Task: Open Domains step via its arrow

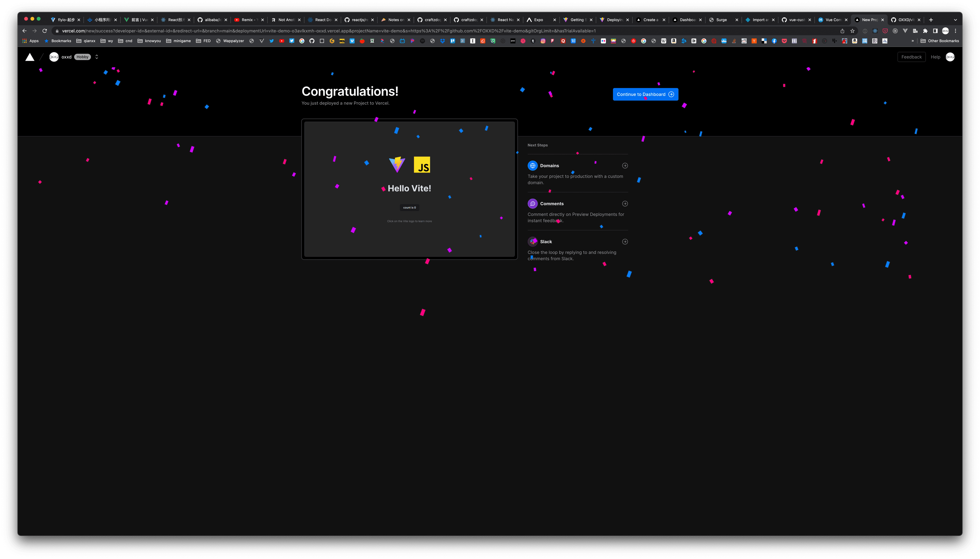Action: (624, 165)
